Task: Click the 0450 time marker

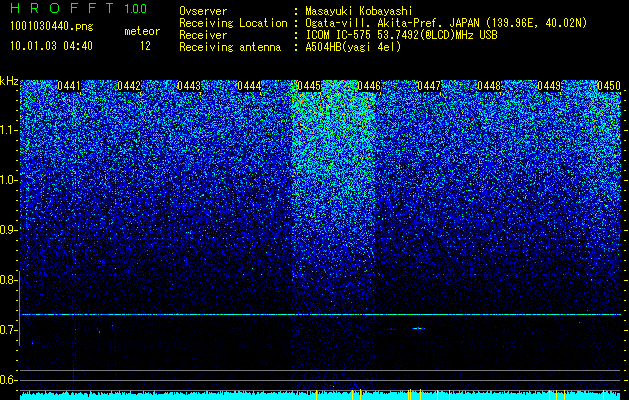Action: coord(609,86)
